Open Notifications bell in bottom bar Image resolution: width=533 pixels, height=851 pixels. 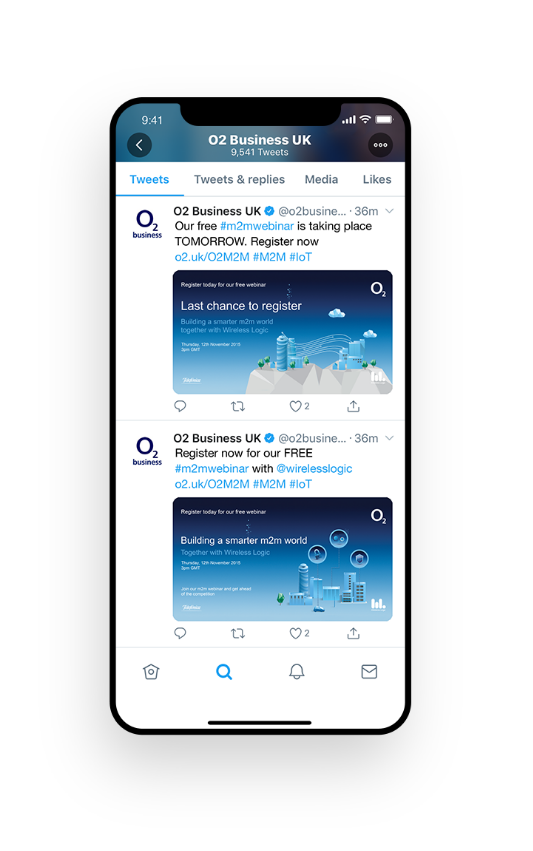(x=296, y=671)
